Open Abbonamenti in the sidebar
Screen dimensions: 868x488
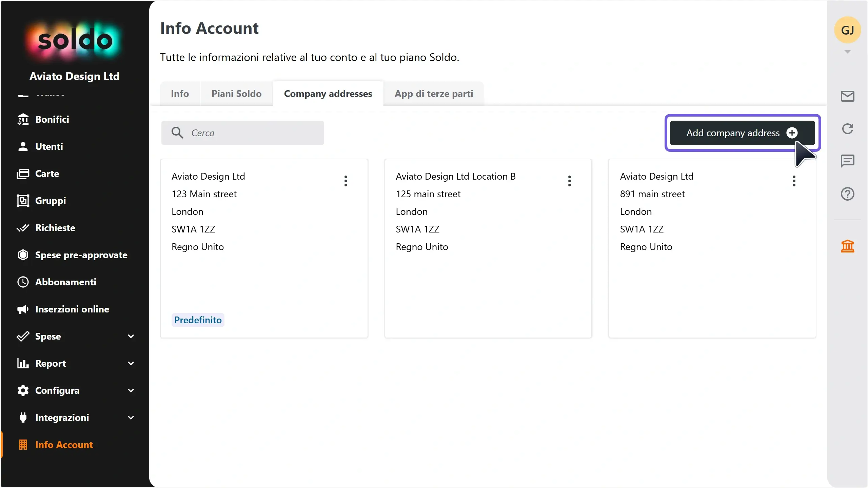[75, 282]
